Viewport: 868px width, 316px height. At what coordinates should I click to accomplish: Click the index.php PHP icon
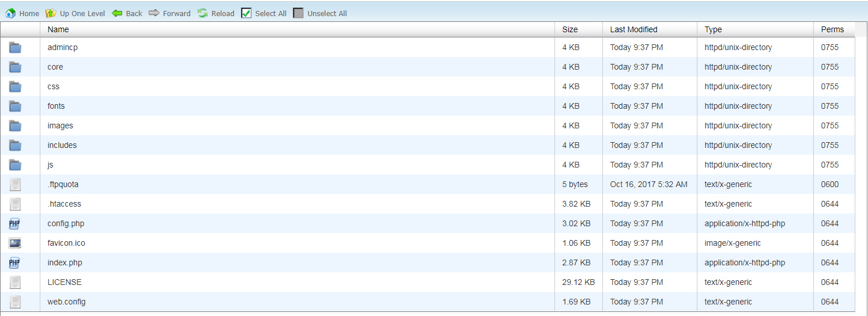tap(15, 262)
